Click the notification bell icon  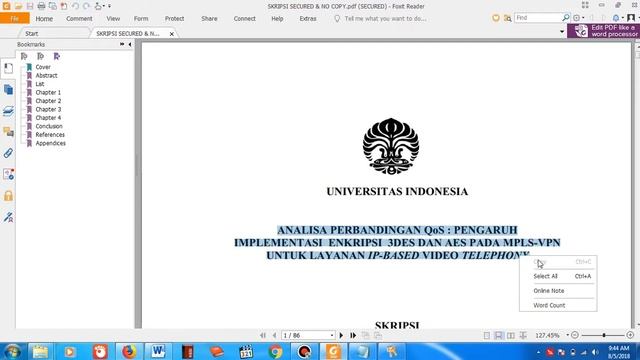click(616, 18)
